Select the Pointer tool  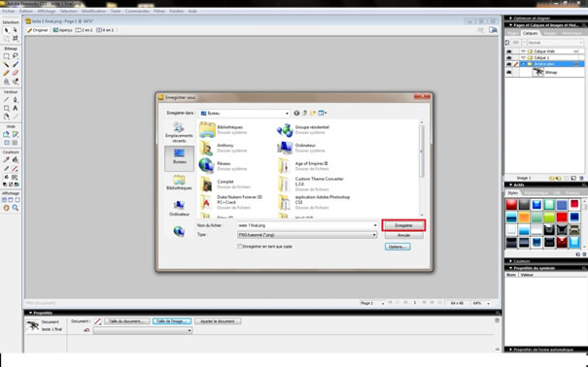(7, 30)
